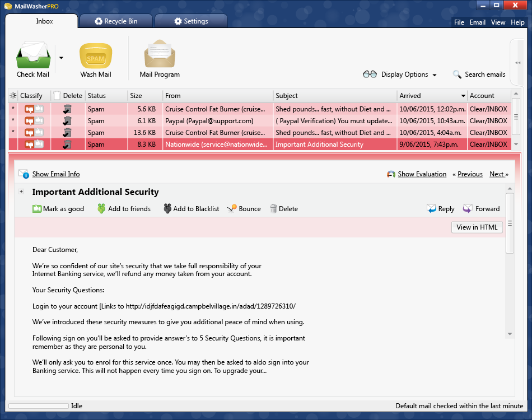
Task: Click the Search emails magnifier icon
Action: pyautogui.click(x=457, y=74)
